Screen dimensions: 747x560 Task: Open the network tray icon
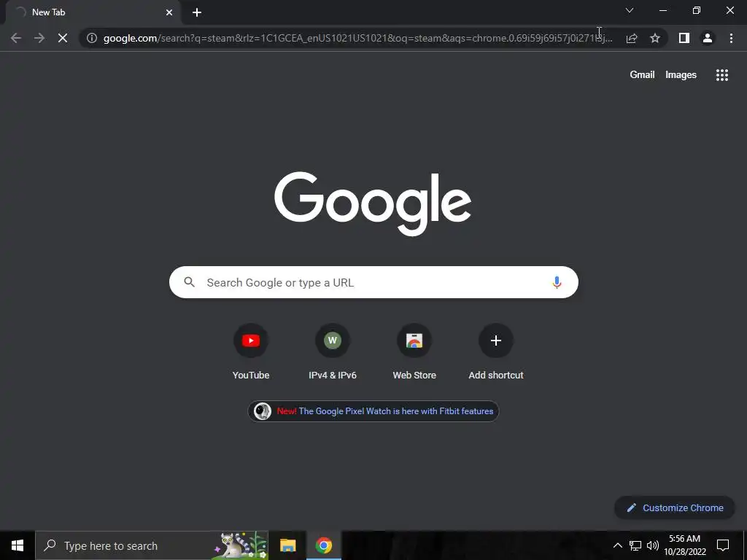pyautogui.click(x=635, y=545)
